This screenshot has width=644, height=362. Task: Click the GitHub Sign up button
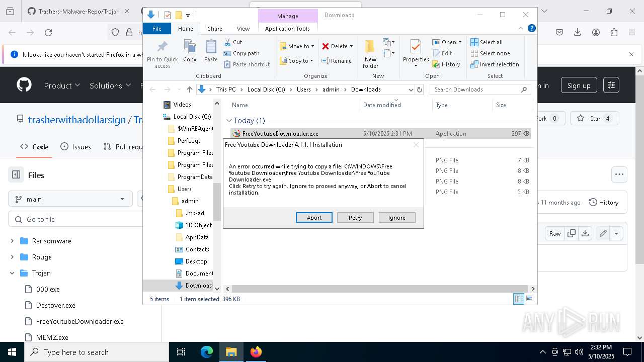pyautogui.click(x=579, y=85)
